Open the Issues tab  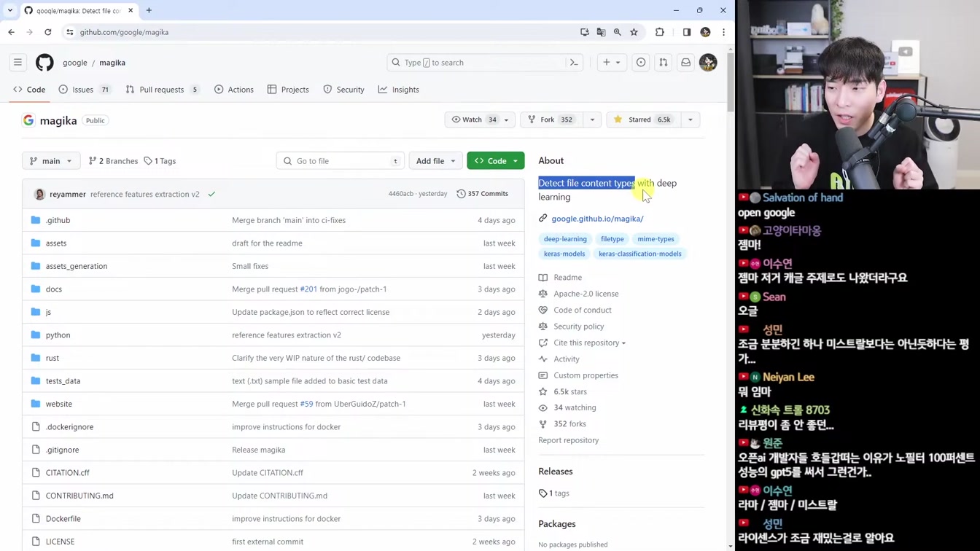point(85,90)
